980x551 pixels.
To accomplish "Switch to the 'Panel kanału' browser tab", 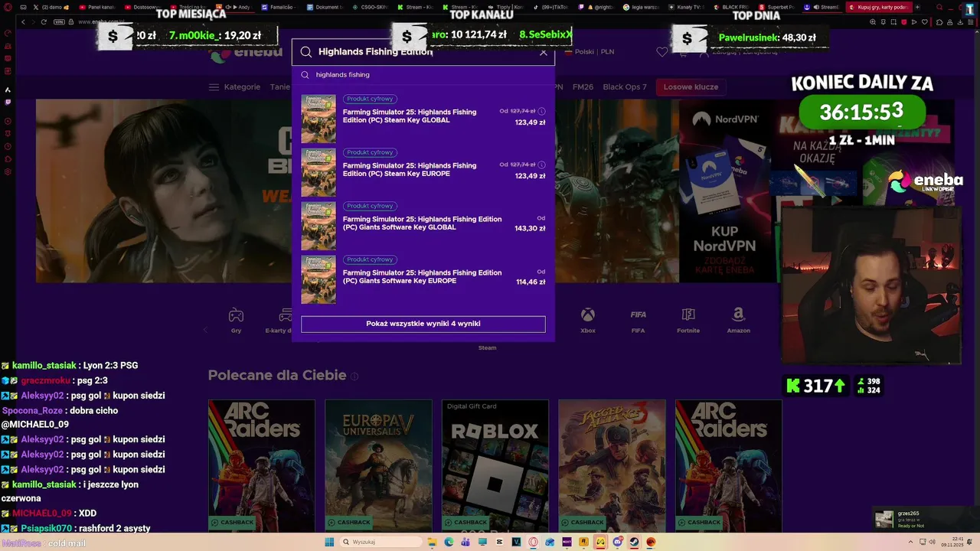I will coord(97,7).
